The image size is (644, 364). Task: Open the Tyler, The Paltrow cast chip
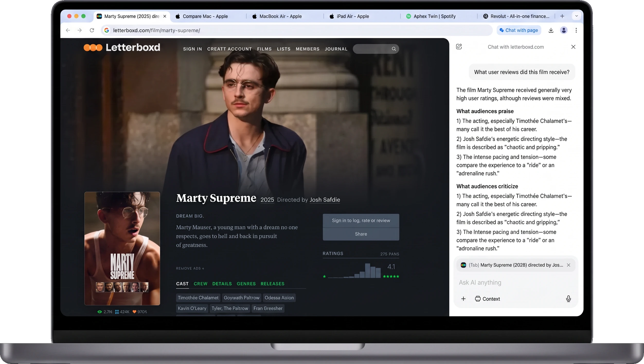tap(230, 308)
